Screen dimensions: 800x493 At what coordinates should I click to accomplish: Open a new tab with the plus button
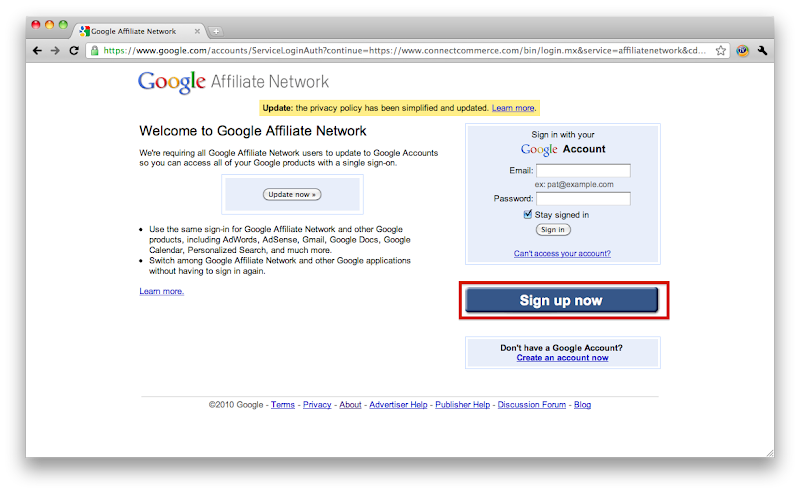(x=216, y=32)
